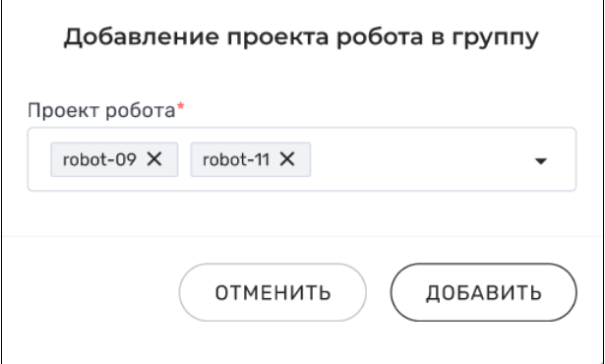Viewport: 605px width, 364px height.
Task: Focus the empty area of the robot project field
Action: [421, 159]
